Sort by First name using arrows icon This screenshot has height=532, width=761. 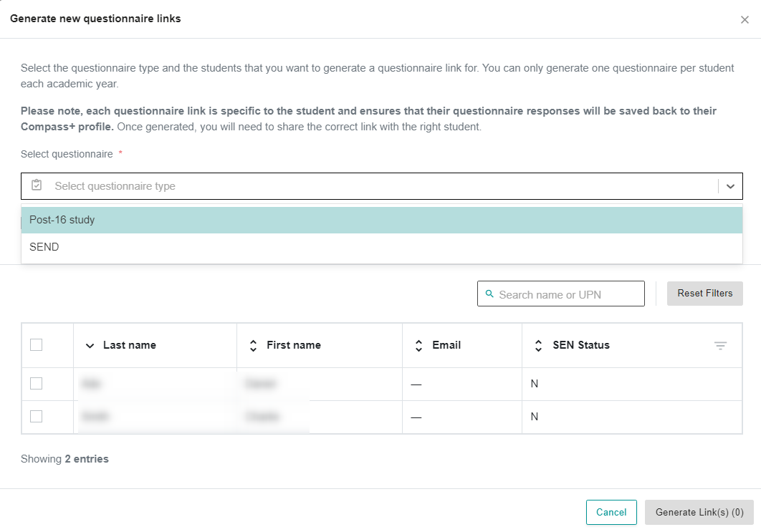point(253,346)
